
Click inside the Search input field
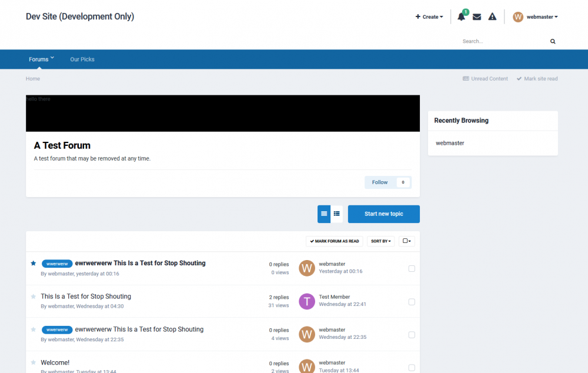[500, 41]
